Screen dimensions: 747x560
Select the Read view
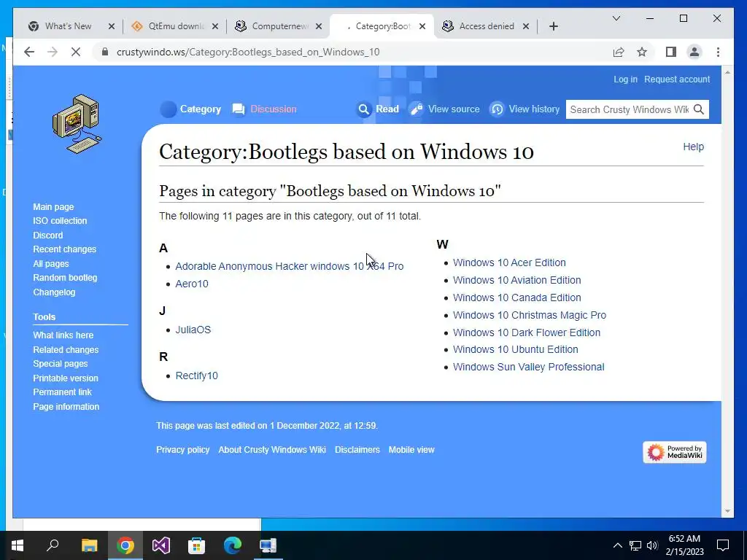(x=378, y=109)
